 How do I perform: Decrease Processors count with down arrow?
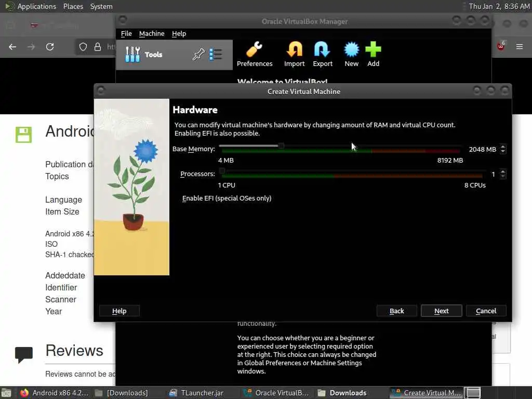[503, 177]
